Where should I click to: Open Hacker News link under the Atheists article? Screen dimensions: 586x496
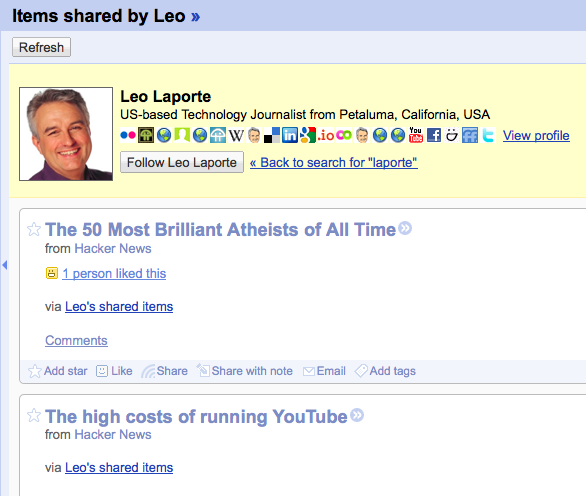113,249
